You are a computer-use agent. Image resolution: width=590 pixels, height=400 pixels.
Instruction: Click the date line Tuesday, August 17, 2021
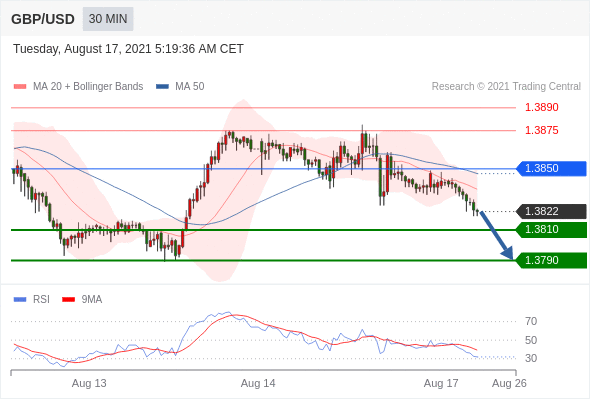[128, 49]
